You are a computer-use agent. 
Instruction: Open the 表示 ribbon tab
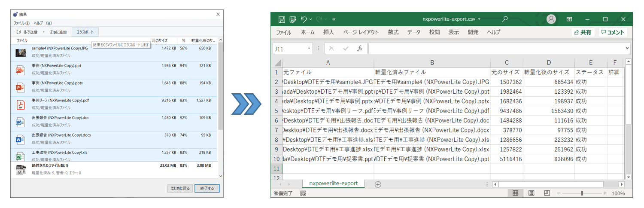[454, 32]
